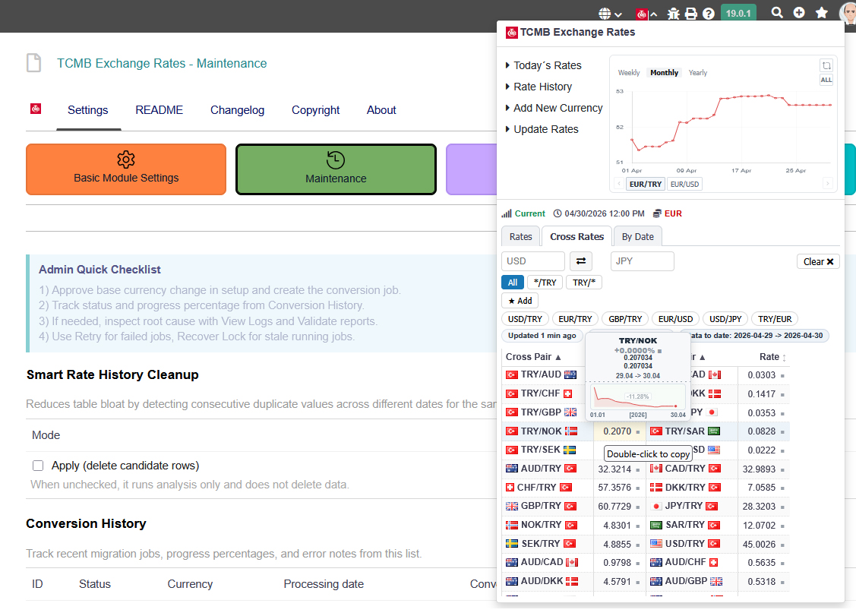Click the 19.0.1 version badge
The height and width of the screenshot is (616, 856).
738,13
